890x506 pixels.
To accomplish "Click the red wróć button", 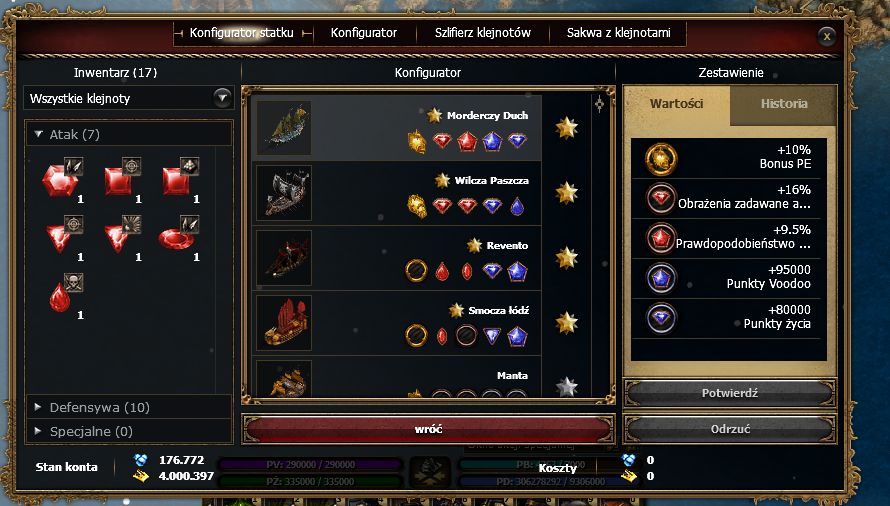I will click(x=428, y=429).
